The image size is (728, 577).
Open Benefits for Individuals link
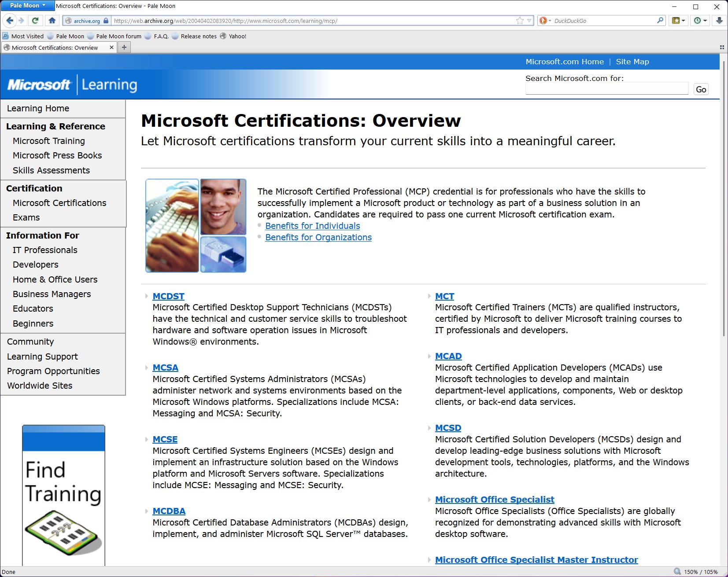[x=312, y=226]
